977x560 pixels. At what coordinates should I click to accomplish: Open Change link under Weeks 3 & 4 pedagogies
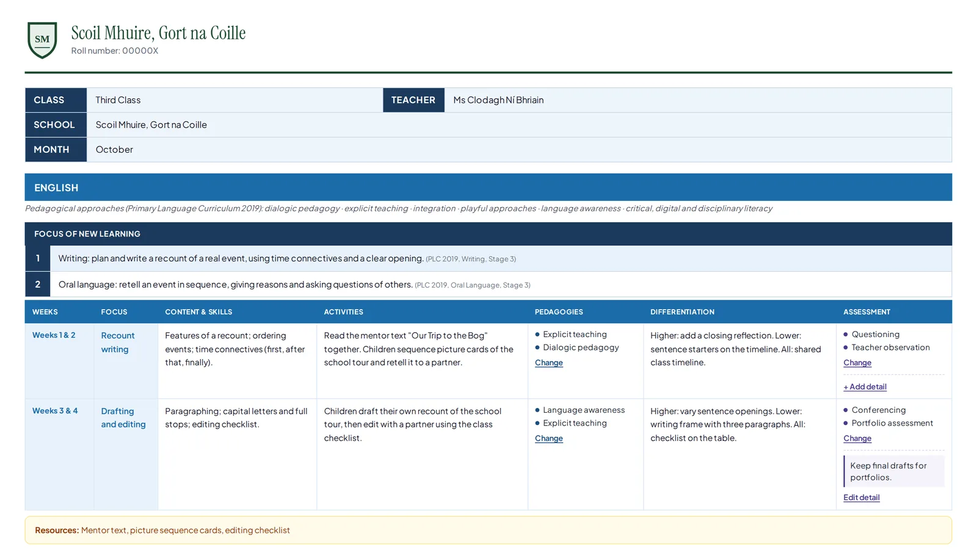click(548, 438)
